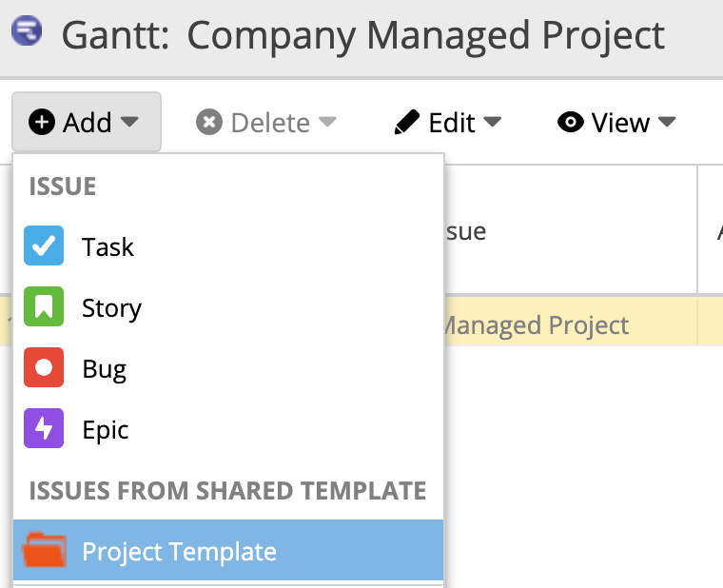This screenshot has height=588, width=723.
Task: Click the orange Project Template folder icon
Action: [x=44, y=551]
